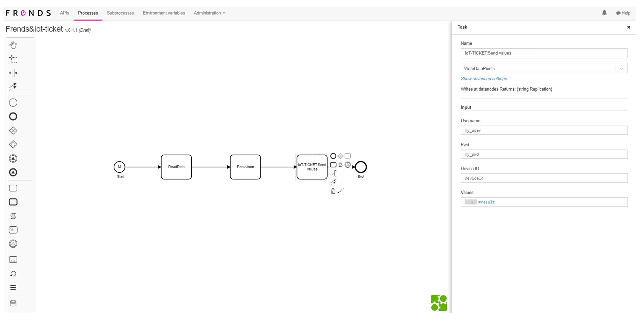The image size is (644, 322).
Task: Select the hand tool in palette
Action: point(13,45)
